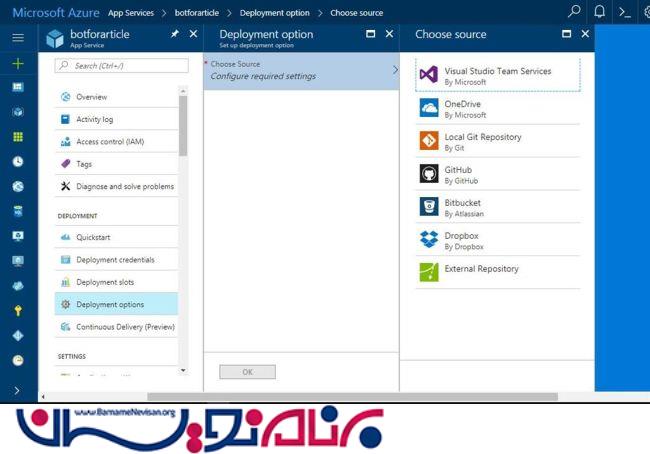Click the Tags purple tag icon

pyautogui.click(x=65, y=164)
